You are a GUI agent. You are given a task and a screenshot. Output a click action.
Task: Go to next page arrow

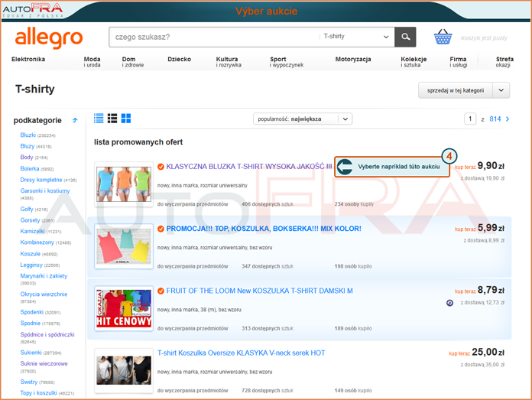(x=508, y=119)
